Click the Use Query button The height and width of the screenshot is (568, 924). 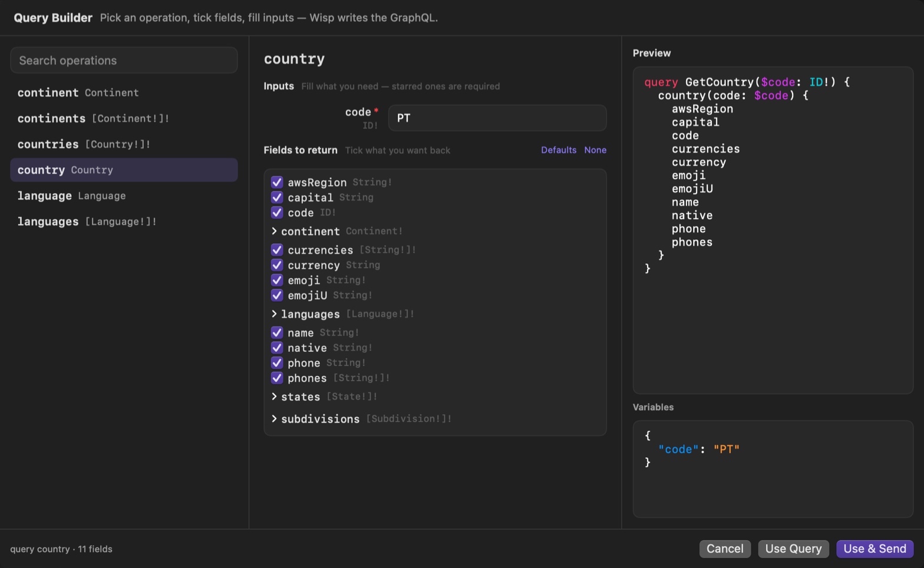(793, 549)
